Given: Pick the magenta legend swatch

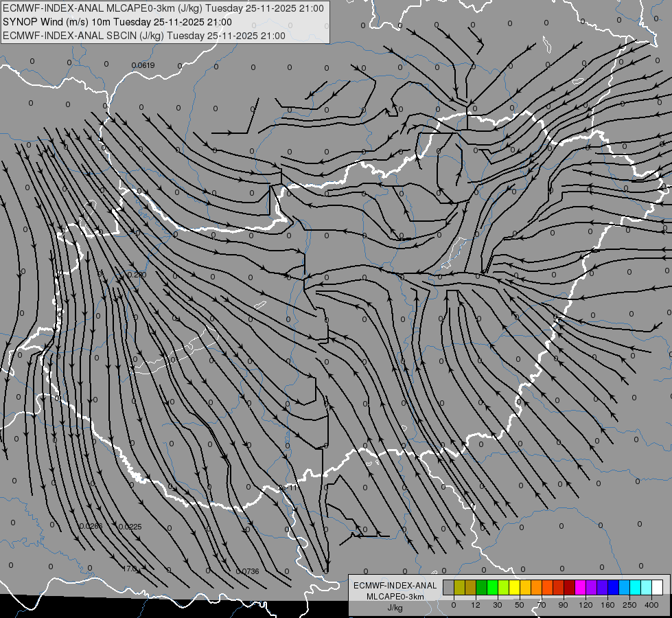Looking at the screenshot, I should tap(581, 587).
